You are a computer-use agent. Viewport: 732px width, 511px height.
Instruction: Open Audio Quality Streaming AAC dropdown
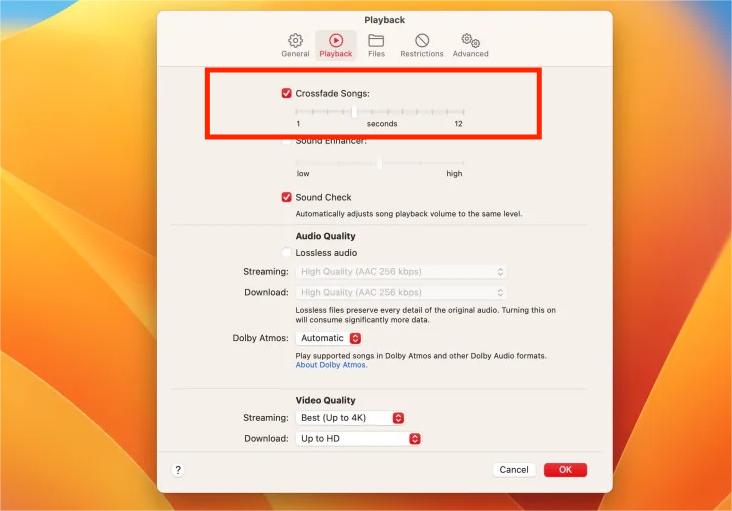click(401, 272)
